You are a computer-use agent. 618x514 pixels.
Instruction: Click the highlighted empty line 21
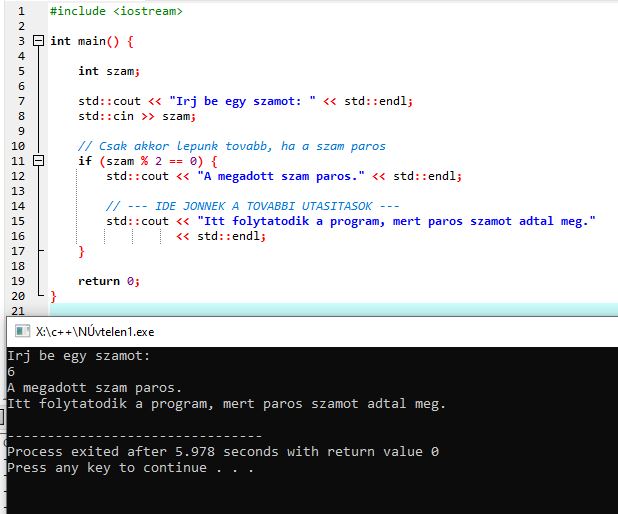[333, 310]
